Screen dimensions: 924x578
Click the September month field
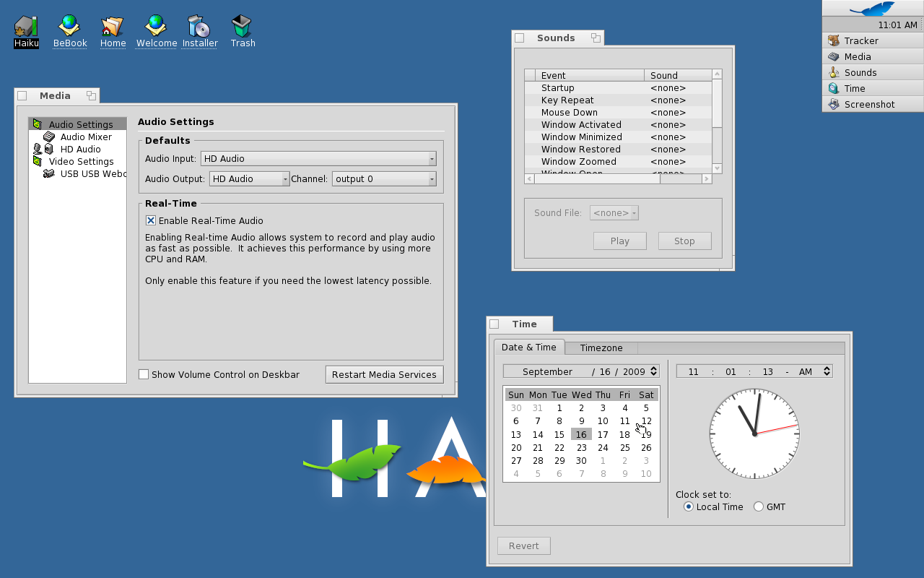547,371
